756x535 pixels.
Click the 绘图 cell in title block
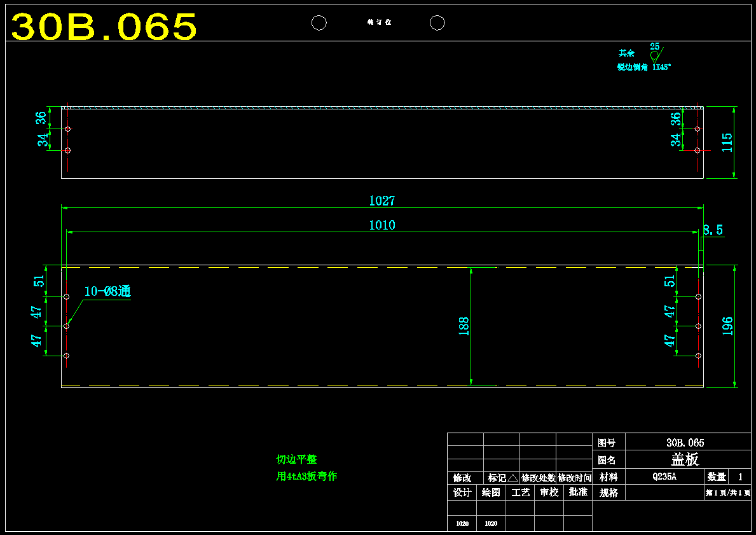(491, 492)
